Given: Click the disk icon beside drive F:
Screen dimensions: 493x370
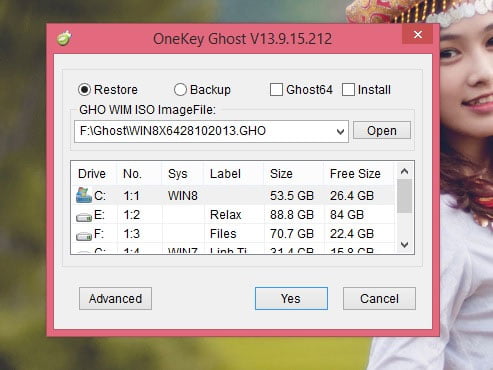Looking at the screenshot, I should tap(84, 236).
